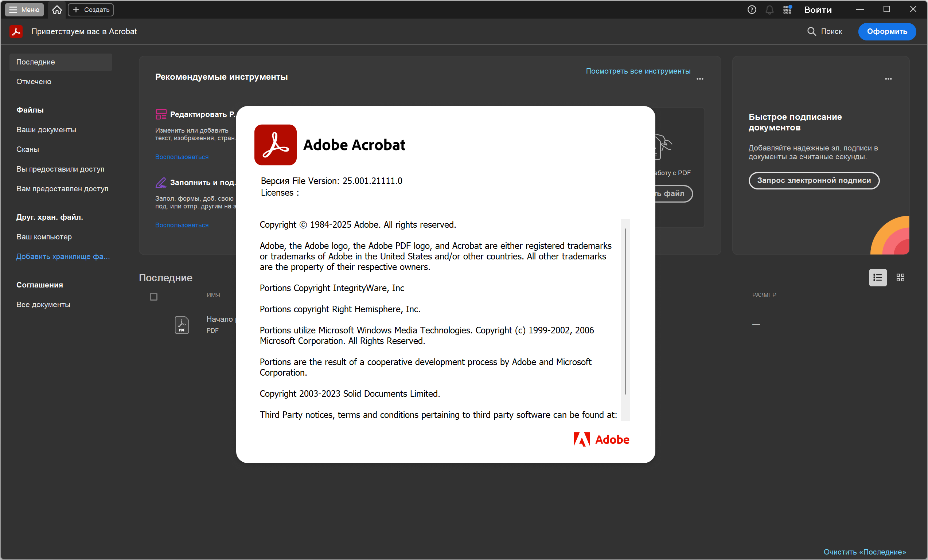The image size is (928, 560).
Task: Expand the Создать plus dropdown
Action: 91,10
